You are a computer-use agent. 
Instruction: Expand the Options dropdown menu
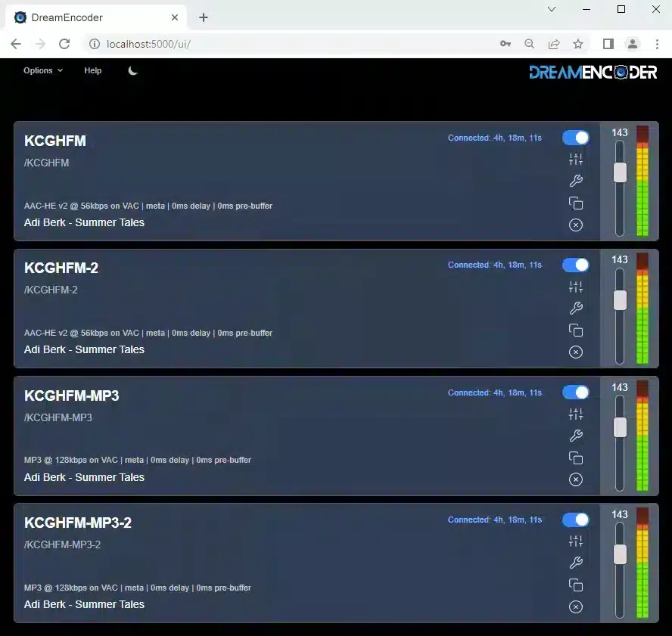[x=43, y=70]
